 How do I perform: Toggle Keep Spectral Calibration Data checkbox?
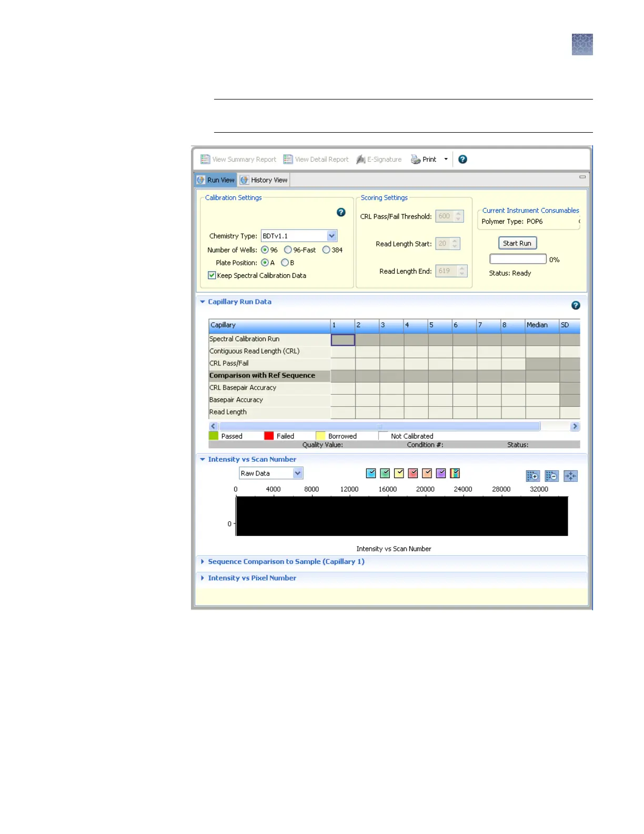pos(212,275)
